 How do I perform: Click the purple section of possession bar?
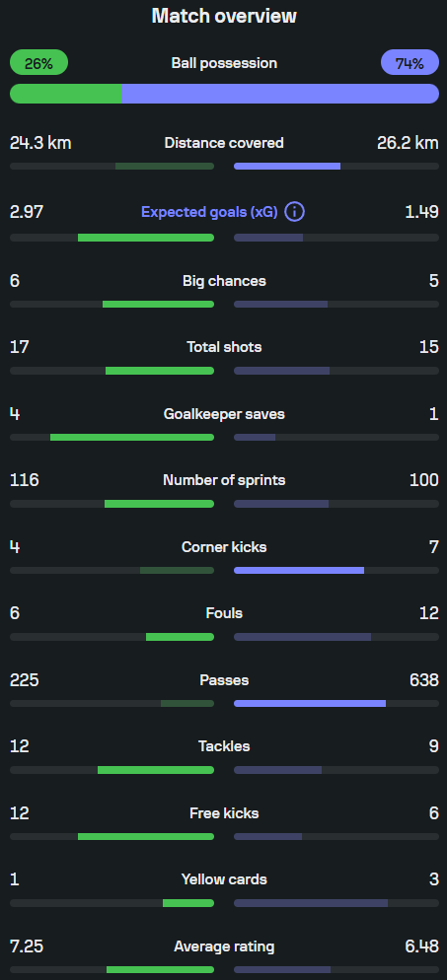coord(280,94)
